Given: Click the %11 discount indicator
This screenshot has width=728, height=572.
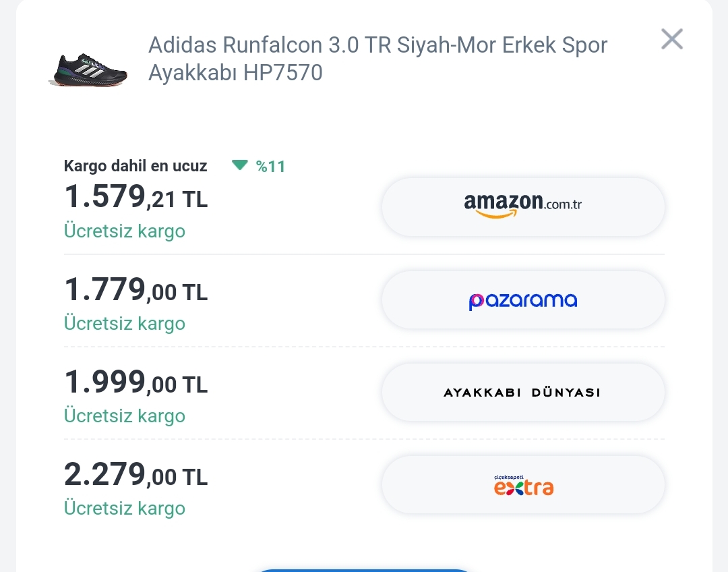Looking at the screenshot, I should tap(271, 167).
